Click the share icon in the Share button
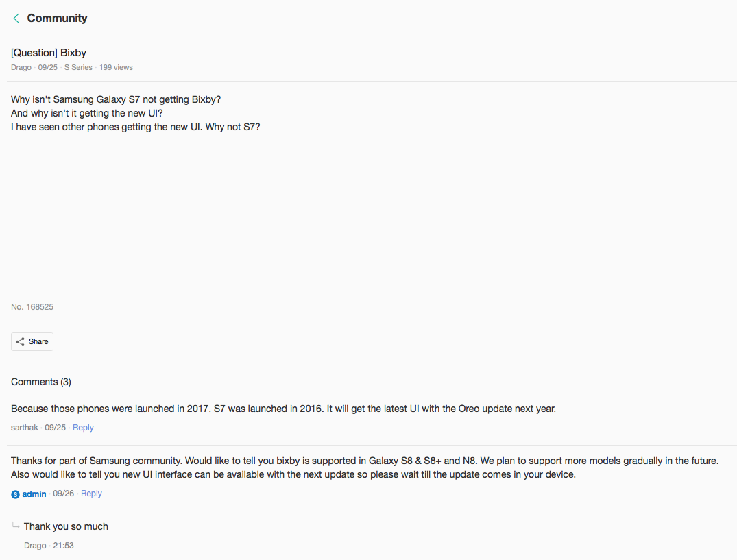Viewport: 737px width, 560px height. [x=20, y=341]
